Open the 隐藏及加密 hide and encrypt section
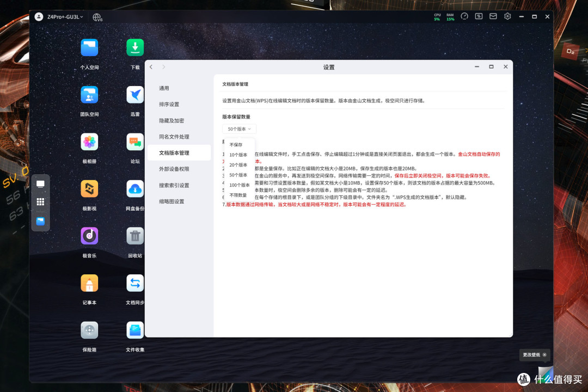588x392 pixels. pos(179,120)
